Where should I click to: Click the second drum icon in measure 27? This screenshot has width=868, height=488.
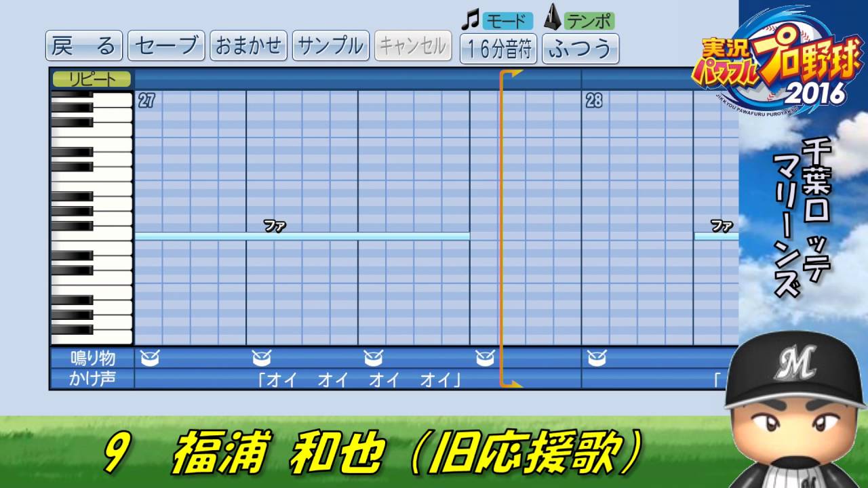262,357
